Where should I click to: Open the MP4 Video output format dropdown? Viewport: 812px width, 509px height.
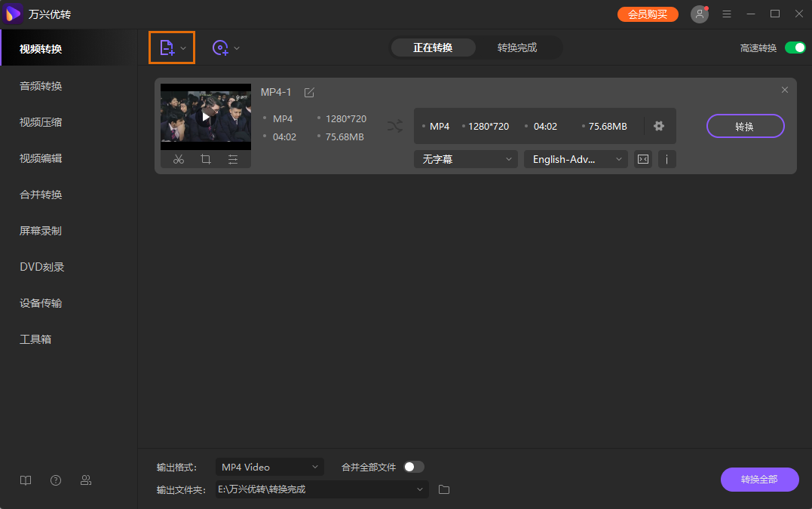[x=269, y=467]
